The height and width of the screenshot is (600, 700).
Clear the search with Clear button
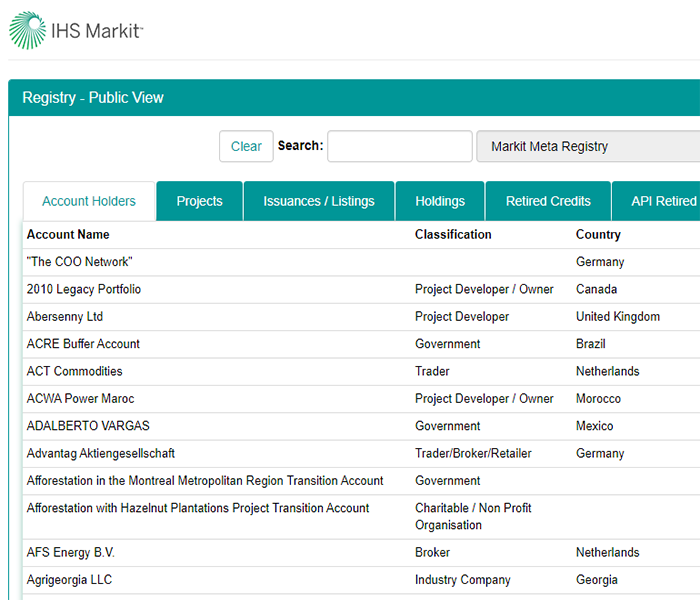[x=246, y=146]
